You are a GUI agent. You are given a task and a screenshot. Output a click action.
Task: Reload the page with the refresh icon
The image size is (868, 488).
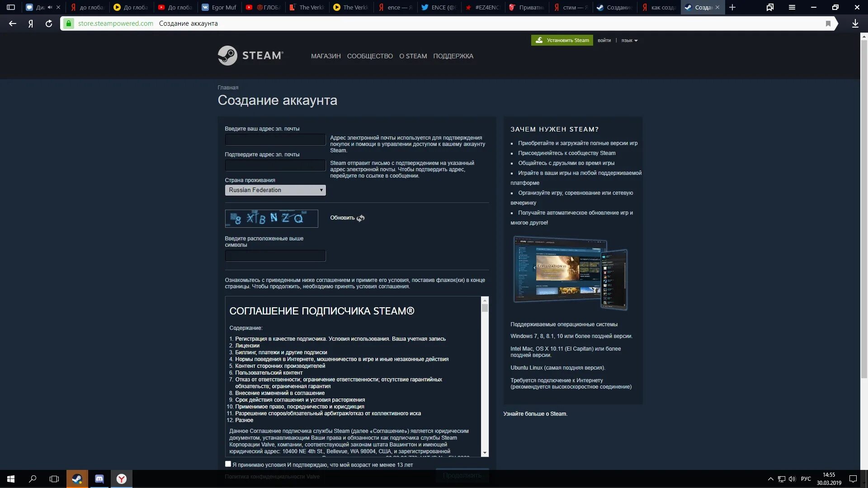click(49, 23)
